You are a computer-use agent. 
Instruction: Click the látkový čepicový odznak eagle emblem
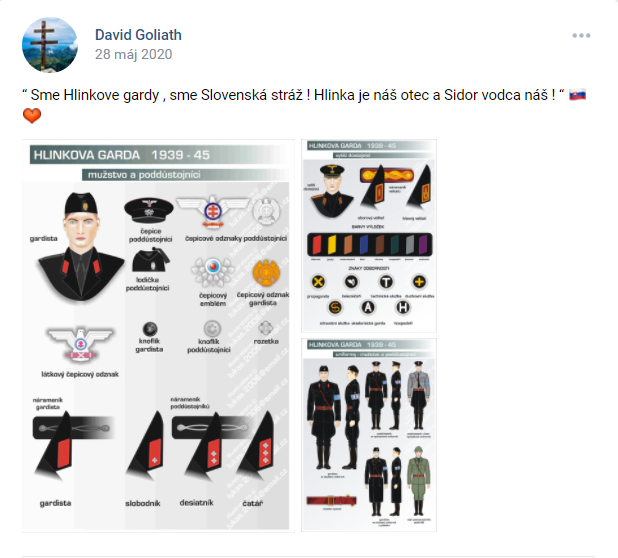click(80, 344)
